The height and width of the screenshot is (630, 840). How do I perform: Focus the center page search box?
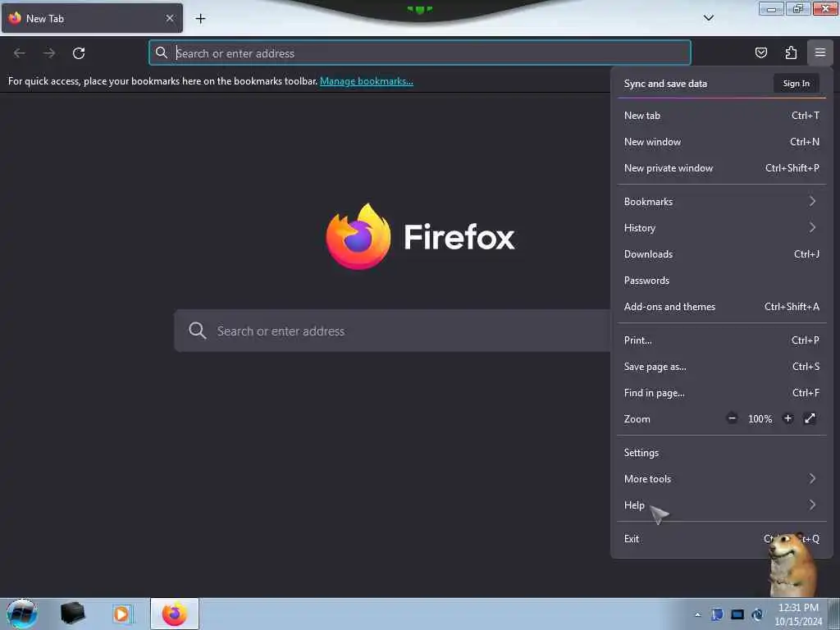click(392, 331)
